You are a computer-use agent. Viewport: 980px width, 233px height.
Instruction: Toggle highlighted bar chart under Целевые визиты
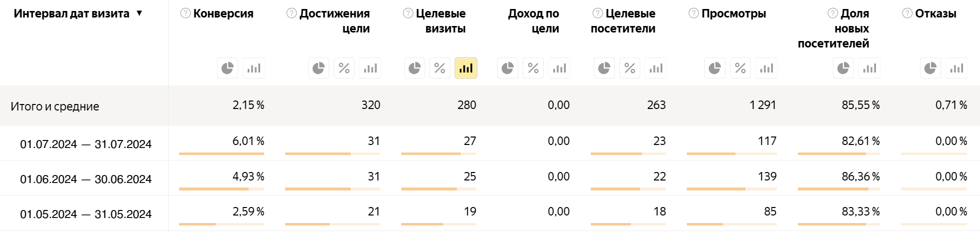click(x=466, y=68)
